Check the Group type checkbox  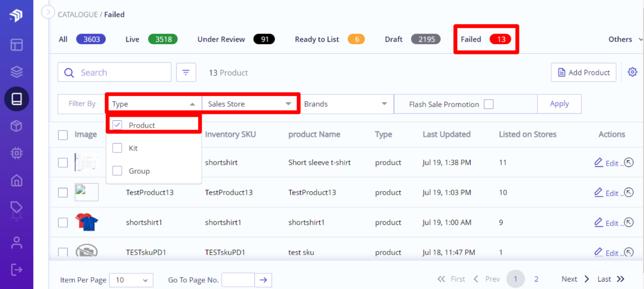(x=117, y=171)
